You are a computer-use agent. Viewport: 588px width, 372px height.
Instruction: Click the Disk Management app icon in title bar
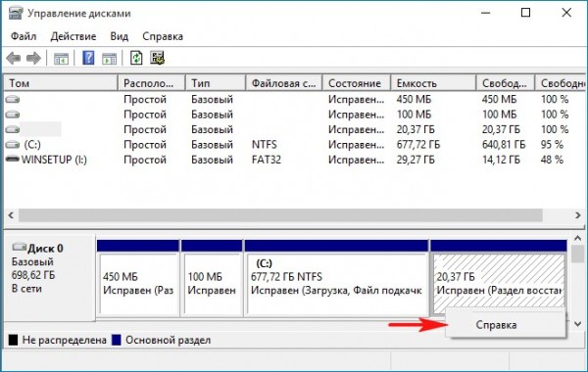click(x=16, y=13)
